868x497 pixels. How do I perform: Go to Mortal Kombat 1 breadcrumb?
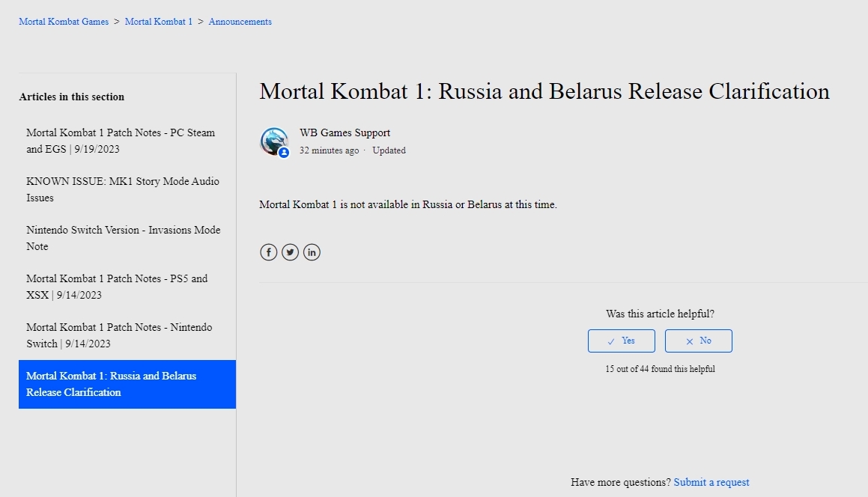click(x=159, y=22)
